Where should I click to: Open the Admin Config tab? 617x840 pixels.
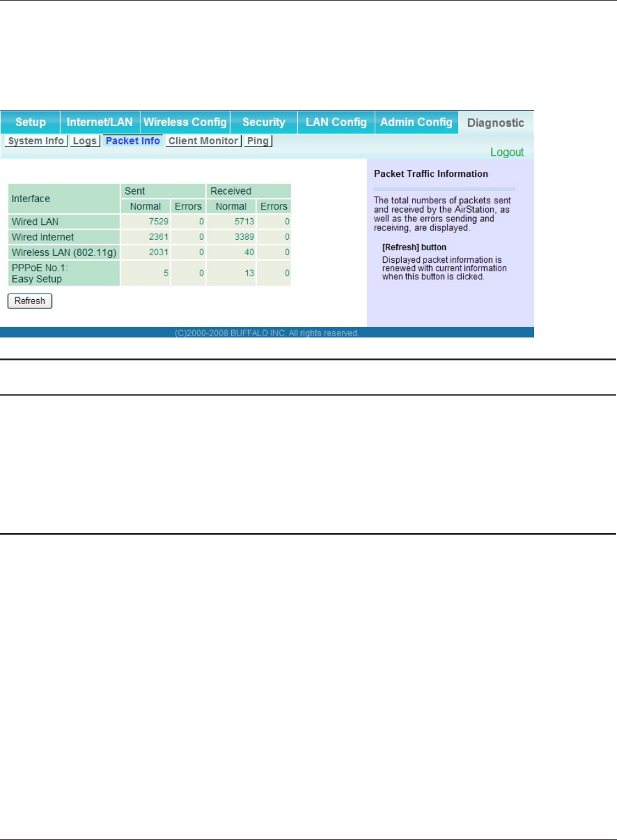(x=416, y=122)
